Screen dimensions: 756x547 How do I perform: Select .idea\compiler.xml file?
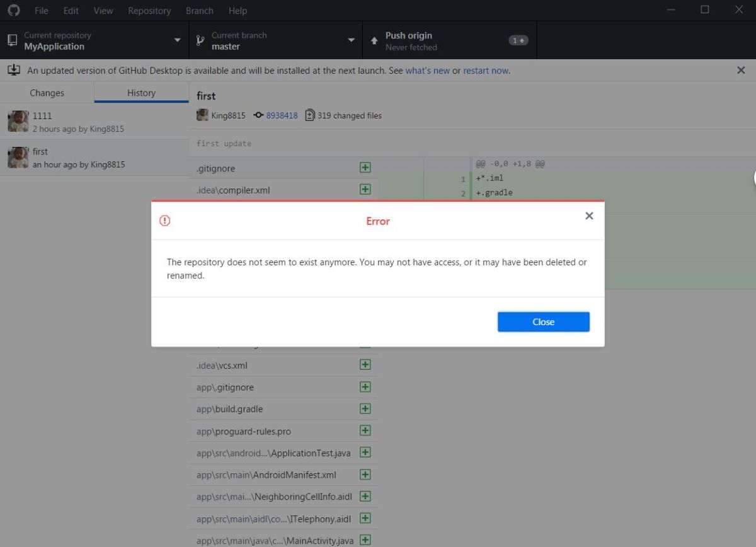283,190
